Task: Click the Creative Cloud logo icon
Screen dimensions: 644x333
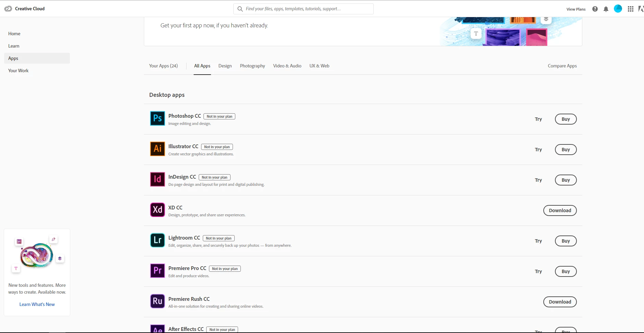Action: (x=8, y=9)
